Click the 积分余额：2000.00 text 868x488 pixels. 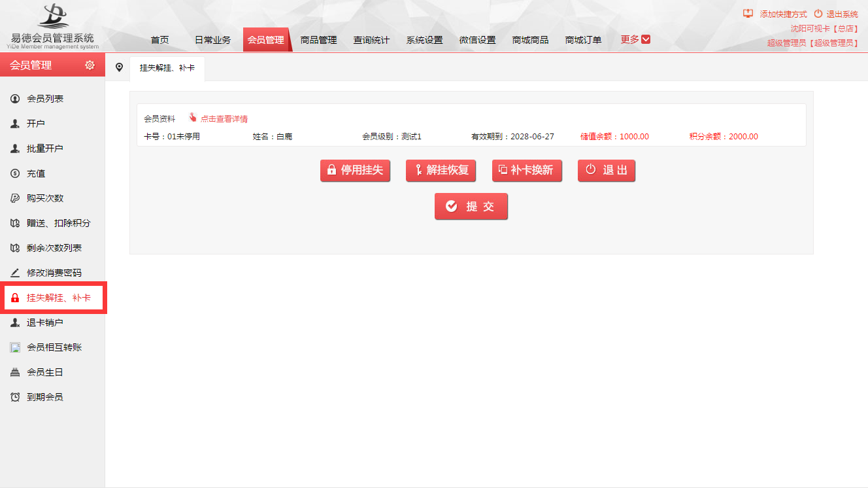724,137
